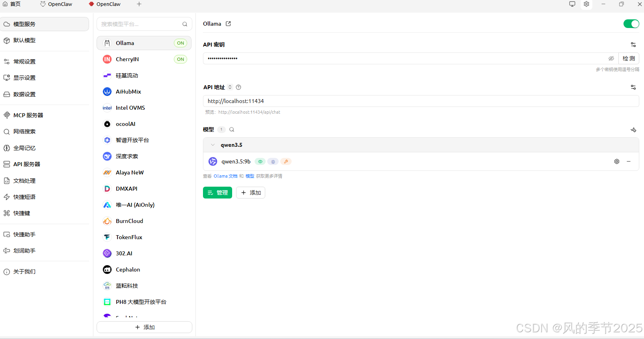Click the API 地址 help icon
The image size is (644, 339).
click(238, 87)
